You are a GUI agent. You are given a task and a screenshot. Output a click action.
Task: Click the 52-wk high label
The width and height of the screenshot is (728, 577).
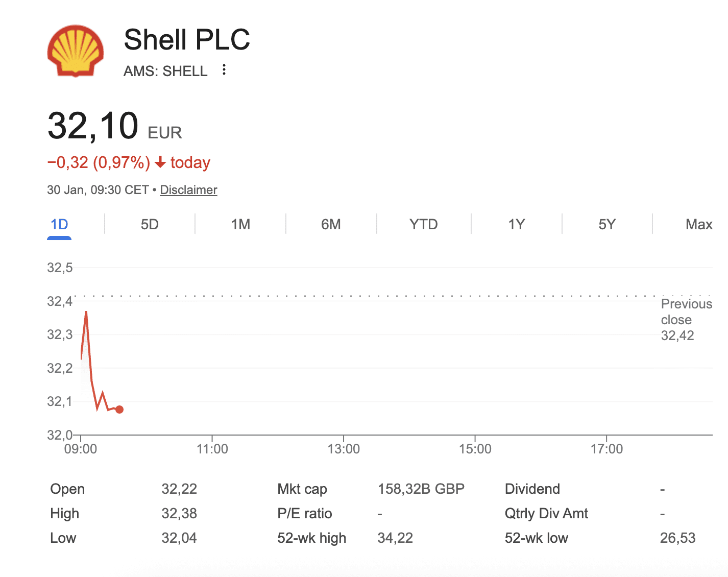[311, 538]
